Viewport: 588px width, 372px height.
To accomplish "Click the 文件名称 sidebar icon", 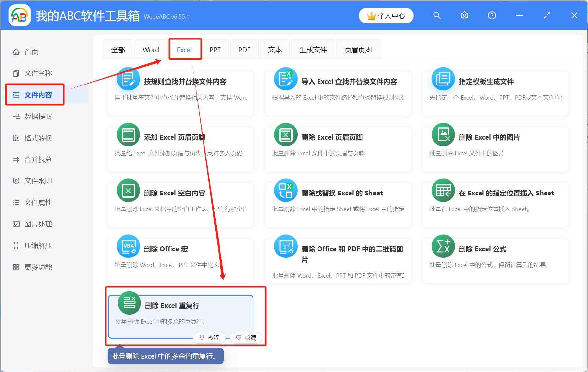I will pyautogui.click(x=16, y=73).
